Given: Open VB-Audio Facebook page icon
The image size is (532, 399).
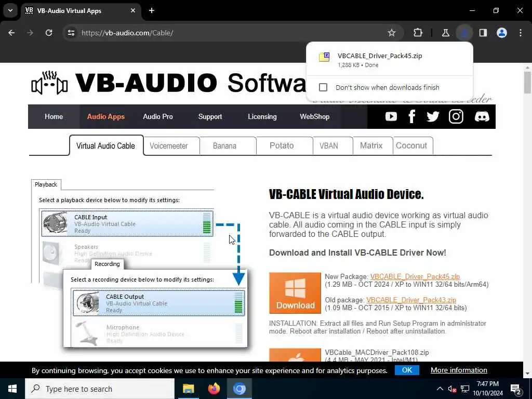Looking at the screenshot, I should (x=411, y=117).
